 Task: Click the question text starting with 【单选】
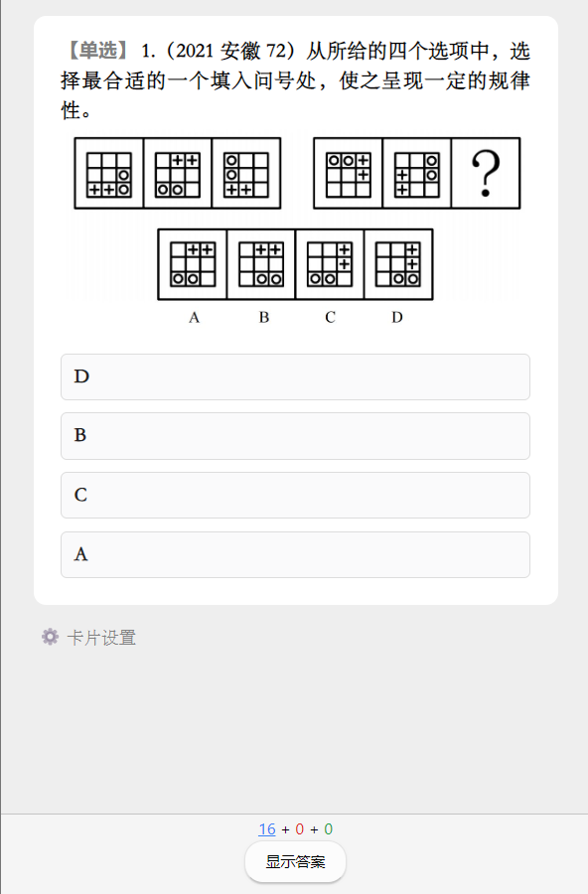click(x=295, y=80)
